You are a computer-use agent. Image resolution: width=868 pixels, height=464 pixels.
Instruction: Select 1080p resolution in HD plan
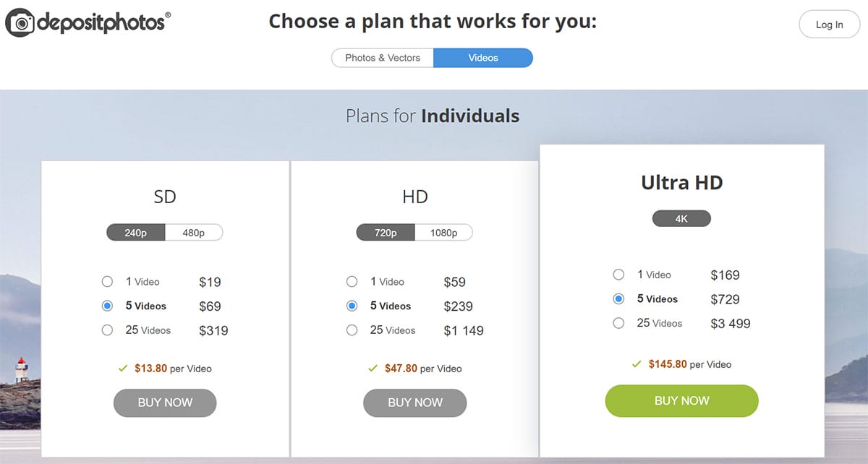tap(443, 233)
